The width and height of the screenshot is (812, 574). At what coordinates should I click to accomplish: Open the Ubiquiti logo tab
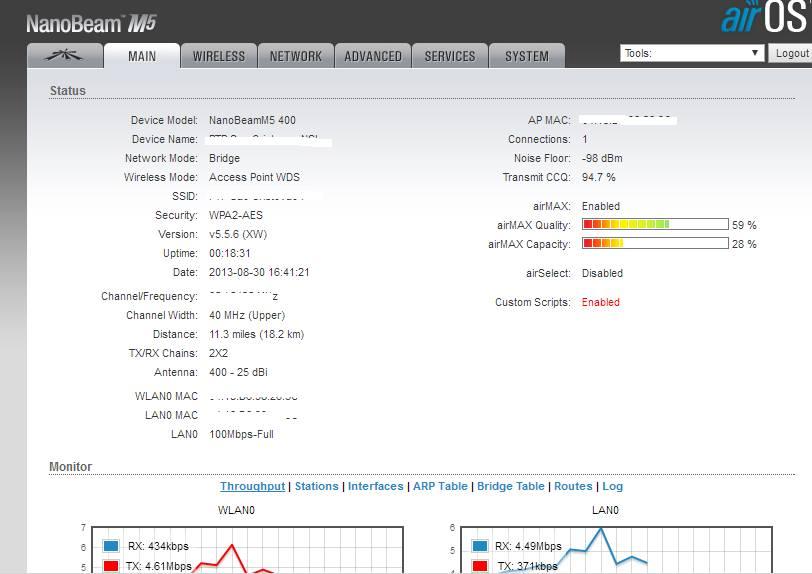(65, 55)
